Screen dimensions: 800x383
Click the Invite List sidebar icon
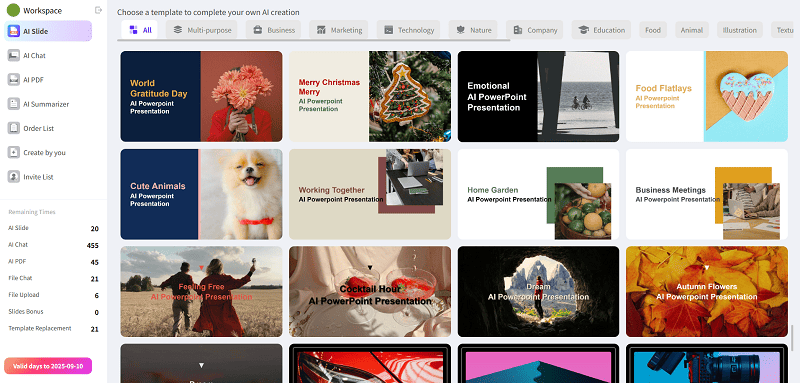pyautogui.click(x=14, y=177)
